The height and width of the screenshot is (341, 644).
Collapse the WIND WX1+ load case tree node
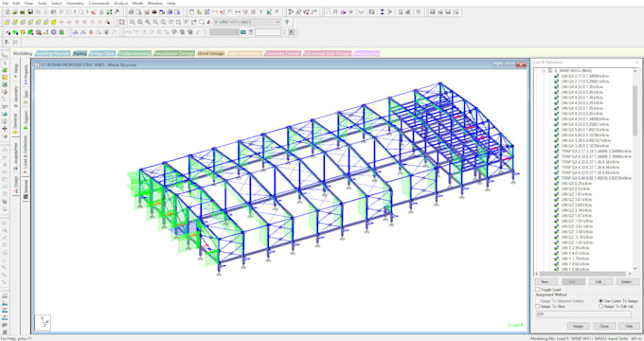[x=544, y=71]
